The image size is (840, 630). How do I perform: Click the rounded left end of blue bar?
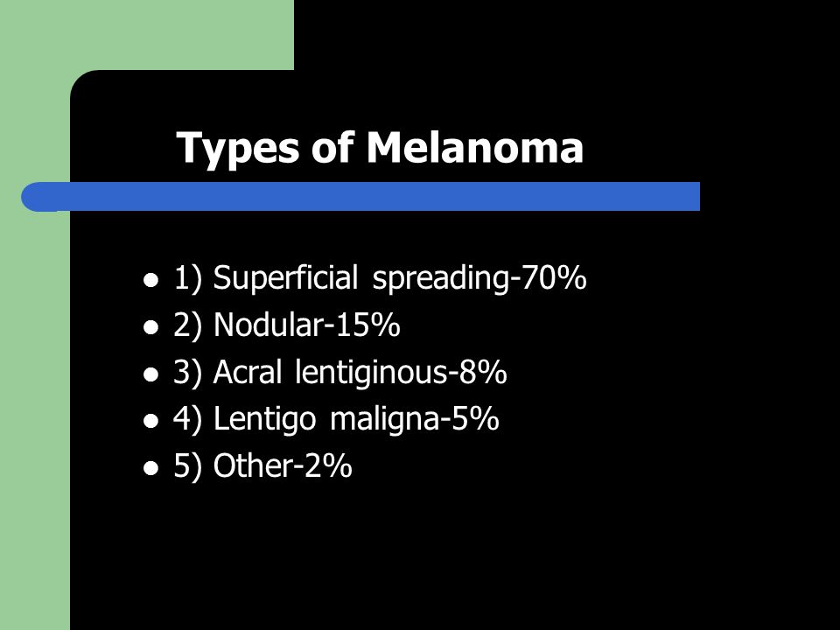click(38, 197)
